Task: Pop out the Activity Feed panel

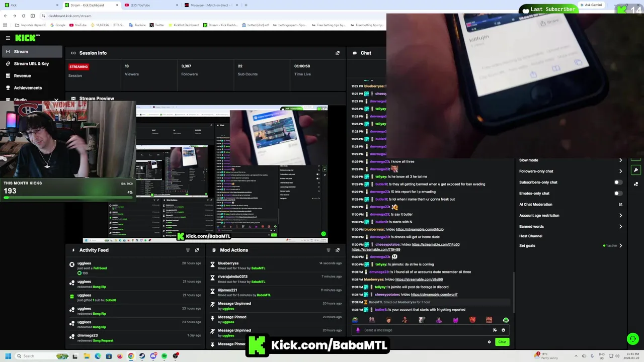Action: 197,250
